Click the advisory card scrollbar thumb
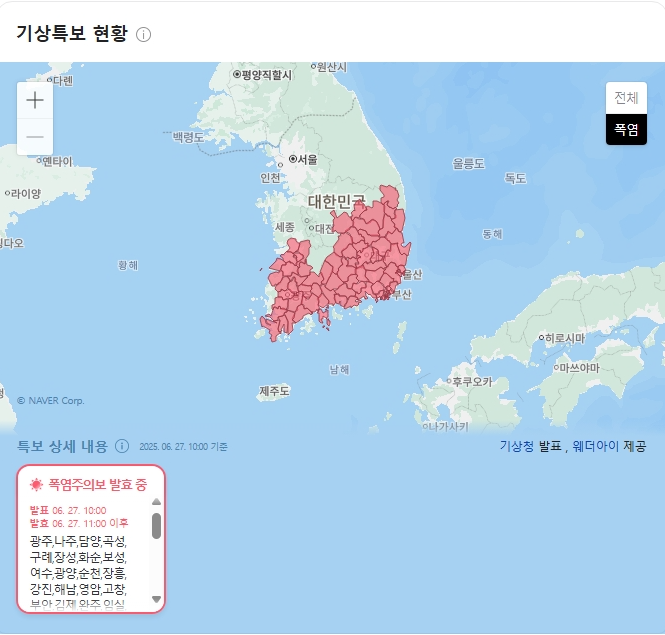 [x=156, y=526]
